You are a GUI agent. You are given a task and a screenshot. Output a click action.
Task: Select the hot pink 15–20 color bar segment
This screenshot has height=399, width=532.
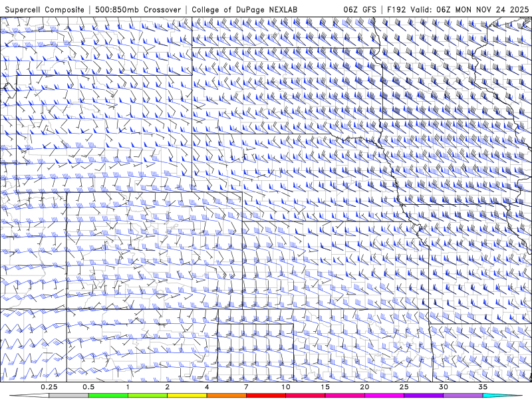(x=344, y=396)
